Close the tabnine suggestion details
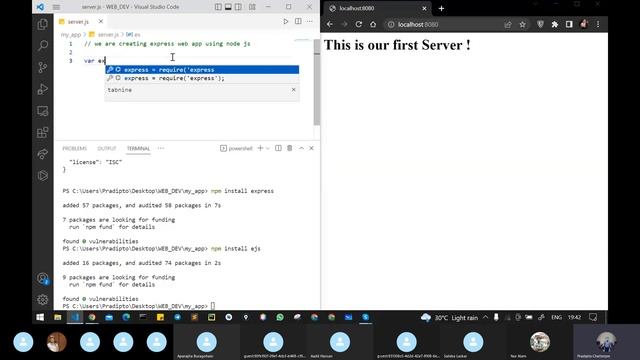The height and width of the screenshot is (360, 640). click(293, 89)
